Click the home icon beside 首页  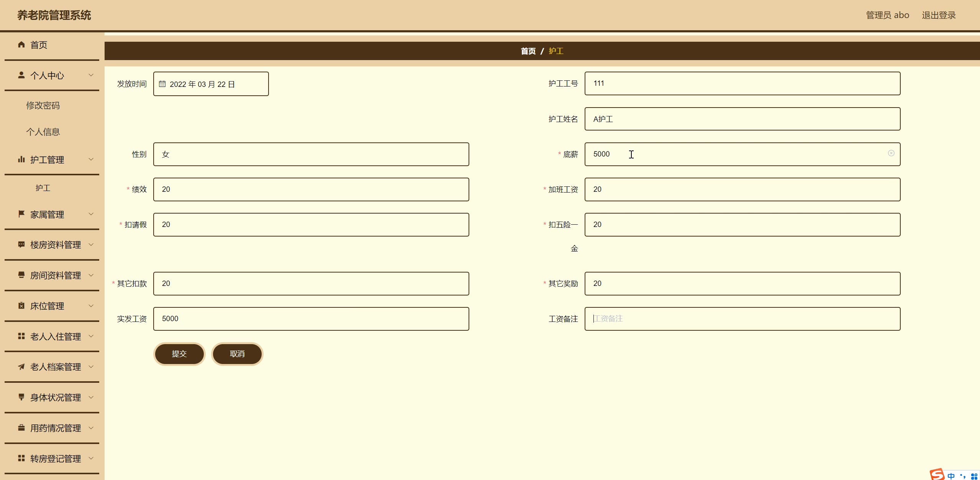point(21,45)
